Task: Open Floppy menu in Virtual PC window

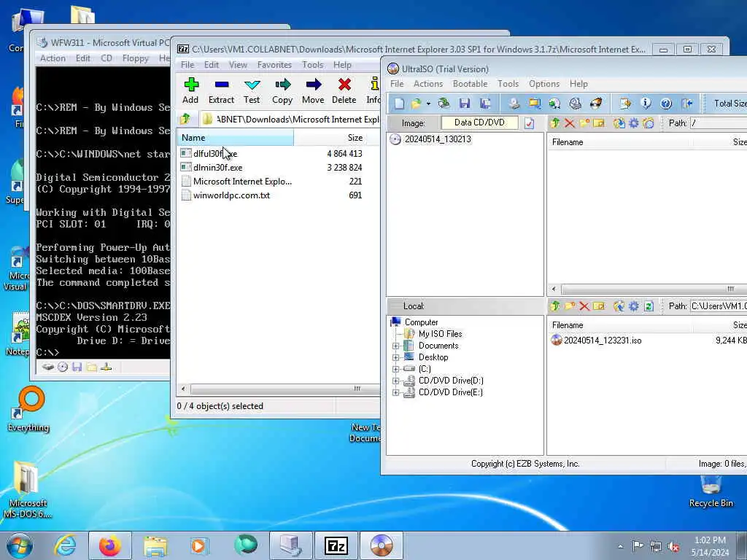Action: click(135, 58)
